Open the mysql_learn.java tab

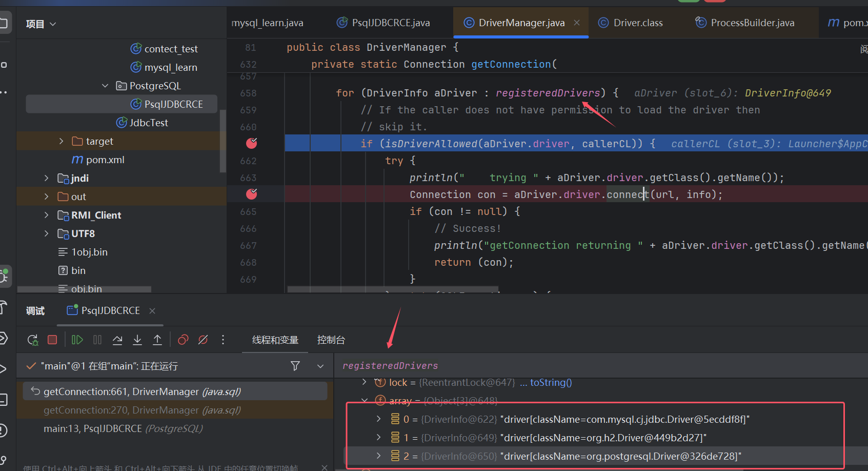pyautogui.click(x=267, y=23)
